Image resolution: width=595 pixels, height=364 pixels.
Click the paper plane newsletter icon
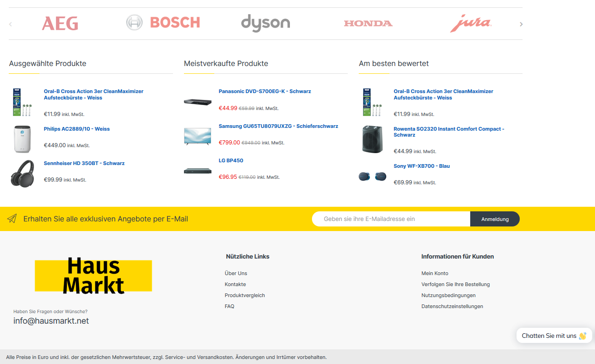[x=12, y=219]
